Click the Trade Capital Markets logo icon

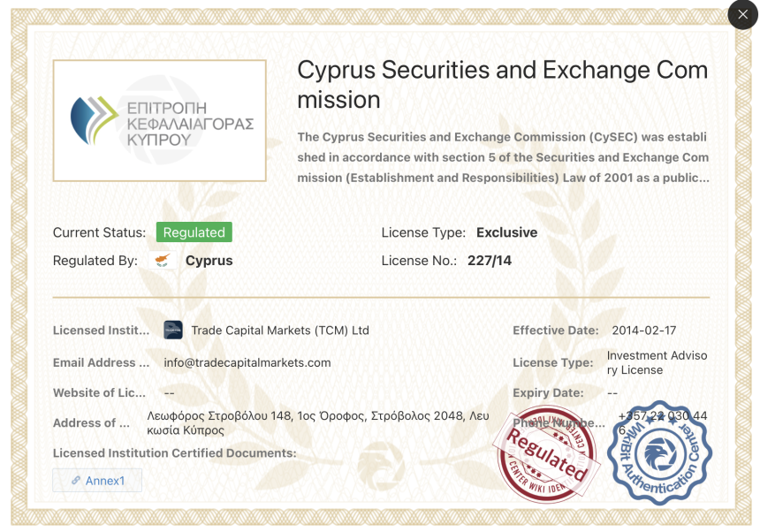[173, 331]
